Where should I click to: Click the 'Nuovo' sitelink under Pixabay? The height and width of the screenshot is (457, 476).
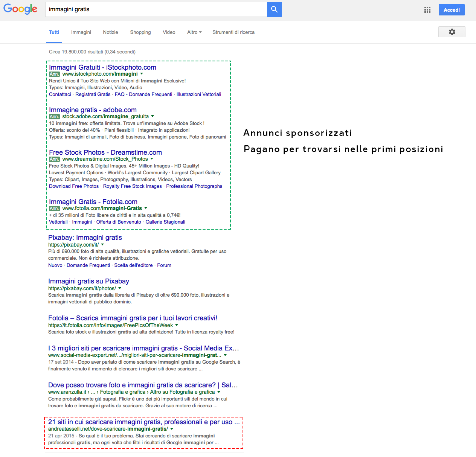[55, 265]
